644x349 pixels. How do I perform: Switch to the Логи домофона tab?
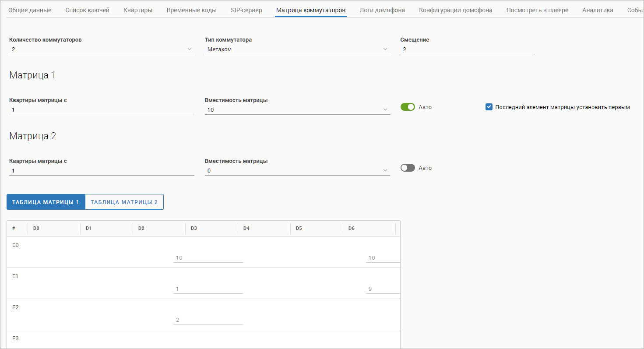pyautogui.click(x=382, y=10)
